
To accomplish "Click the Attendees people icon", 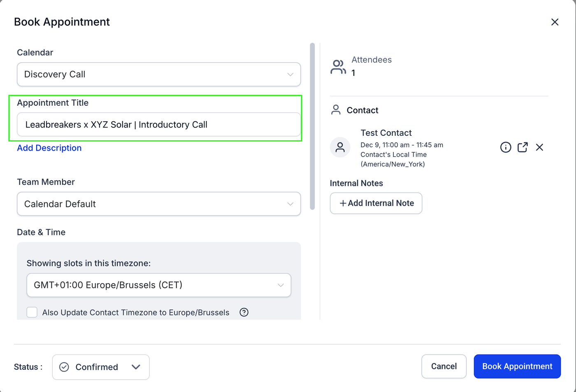I will [x=338, y=67].
